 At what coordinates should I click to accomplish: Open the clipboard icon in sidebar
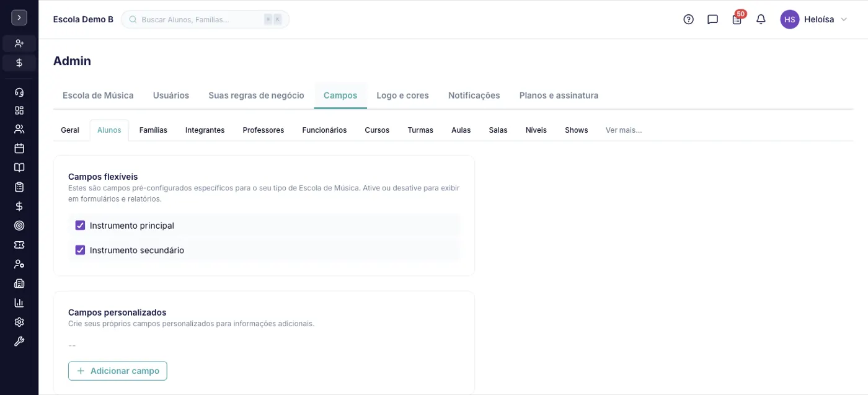pyautogui.click(x=19, y=187)
